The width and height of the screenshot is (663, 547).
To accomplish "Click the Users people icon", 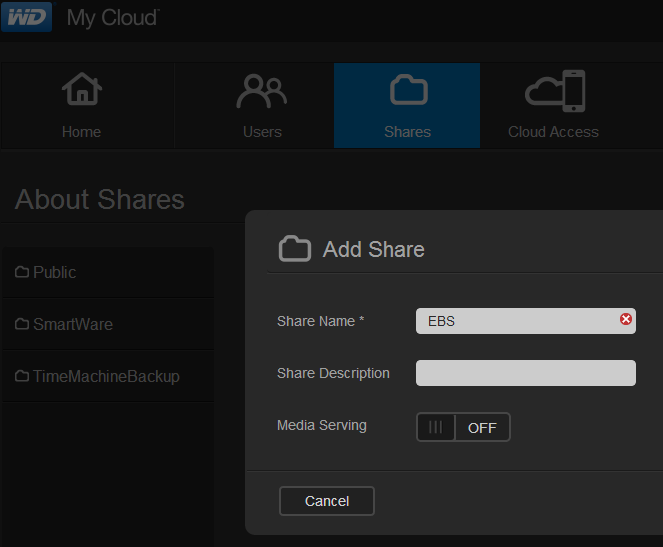I will tap(261, 92).
